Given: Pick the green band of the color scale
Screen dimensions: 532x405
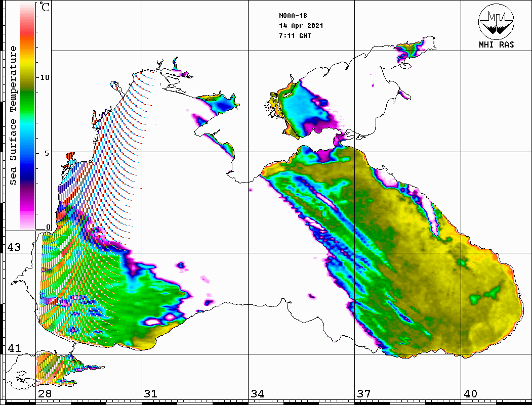Looking at the screenshot, I should click(x=27, y=102).
